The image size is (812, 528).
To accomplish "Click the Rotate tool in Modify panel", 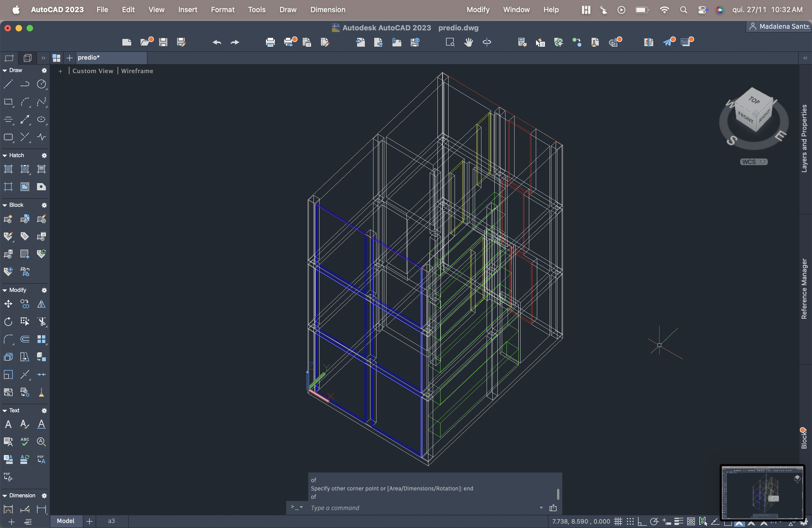I will [x=8, y=322].
